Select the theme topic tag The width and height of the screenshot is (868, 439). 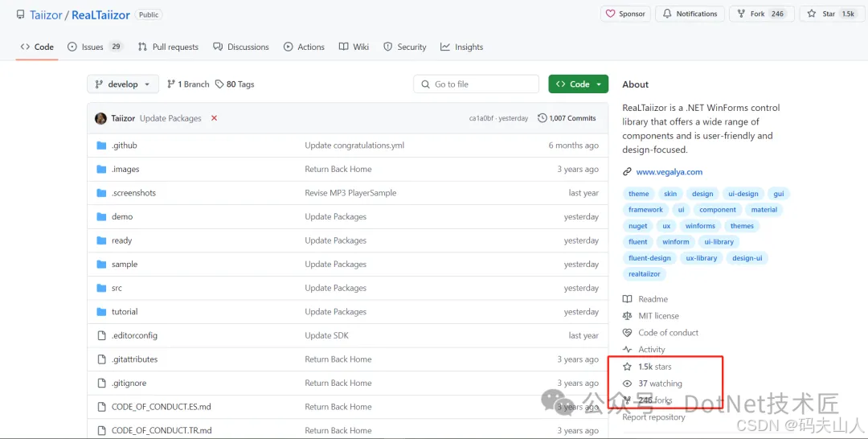coord(638,194)
